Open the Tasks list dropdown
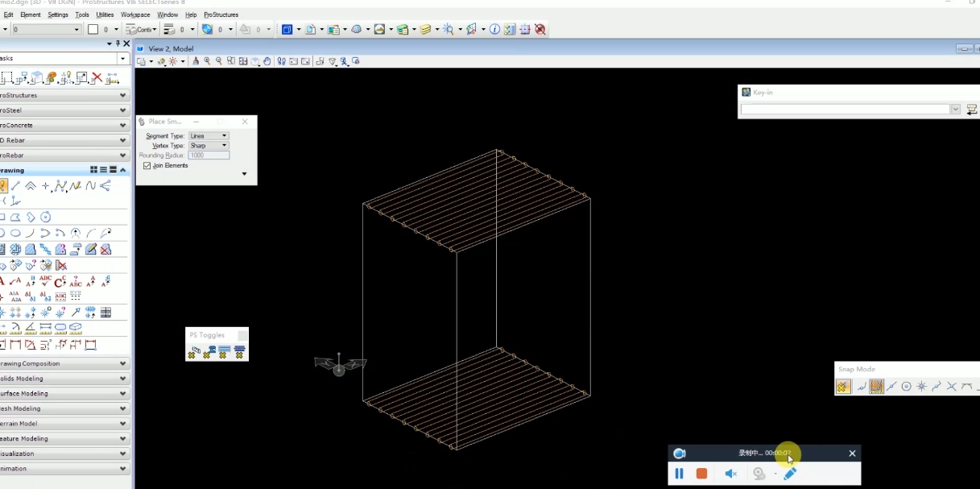 [x=122, y=59]
